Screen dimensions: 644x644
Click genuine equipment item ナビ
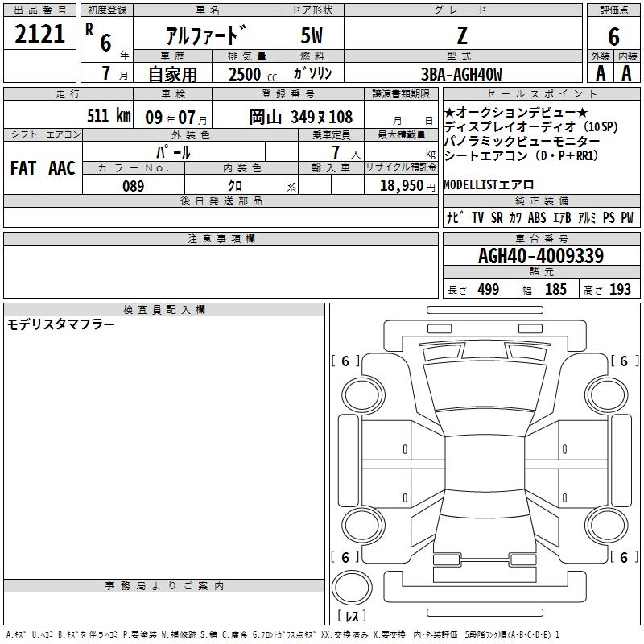pyautogui.click(x=455, y=217)
